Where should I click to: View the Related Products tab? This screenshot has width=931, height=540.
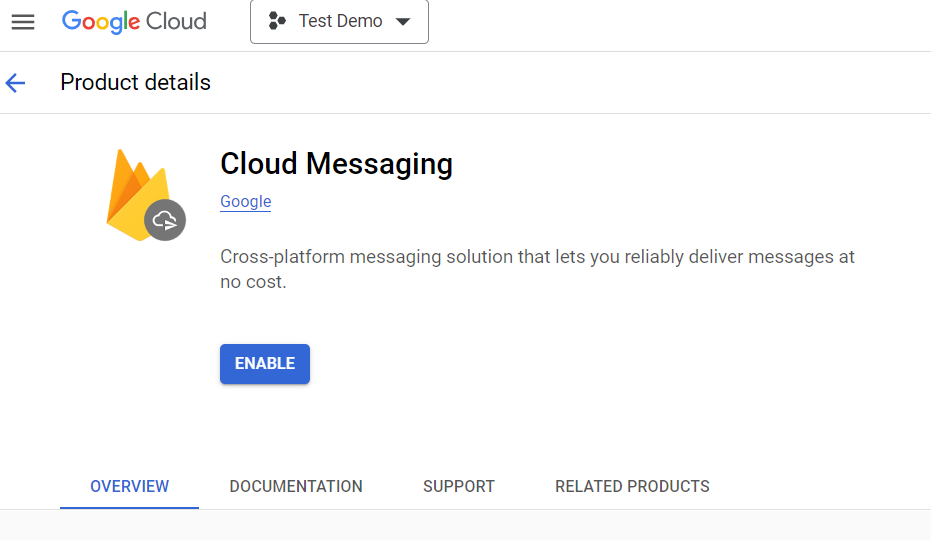click(632, 487)
